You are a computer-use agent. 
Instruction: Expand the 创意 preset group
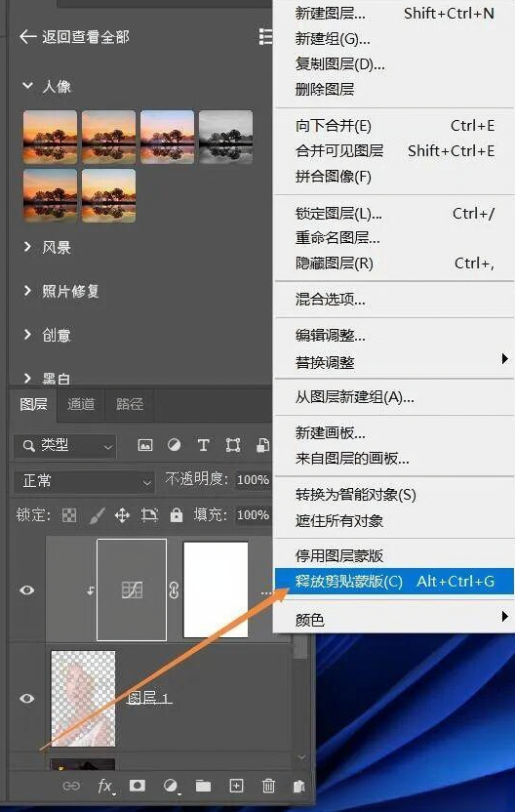tap(27, 335)
